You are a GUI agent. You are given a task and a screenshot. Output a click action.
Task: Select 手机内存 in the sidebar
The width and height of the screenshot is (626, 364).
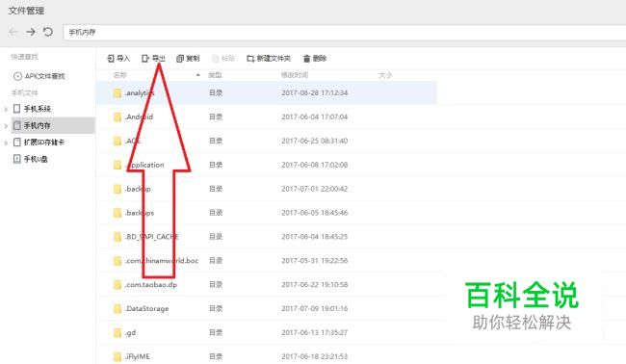coord(38,125)
